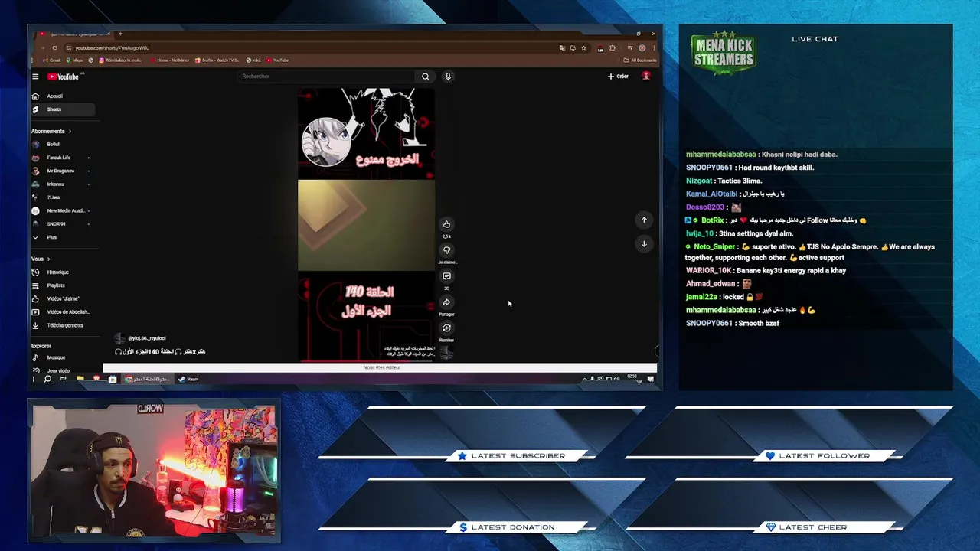
Task: Dislike the Short with thumbs-down
Action: [x=446, y=250]
